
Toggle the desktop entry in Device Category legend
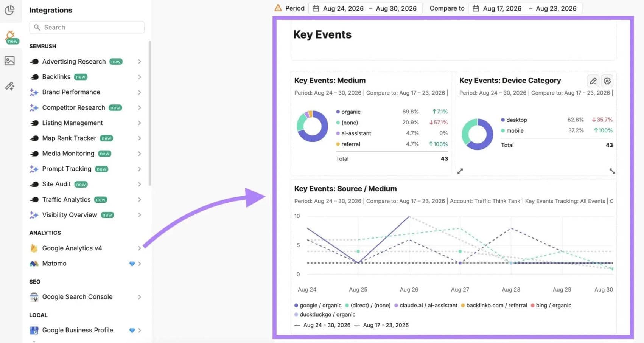coord(514,120)
